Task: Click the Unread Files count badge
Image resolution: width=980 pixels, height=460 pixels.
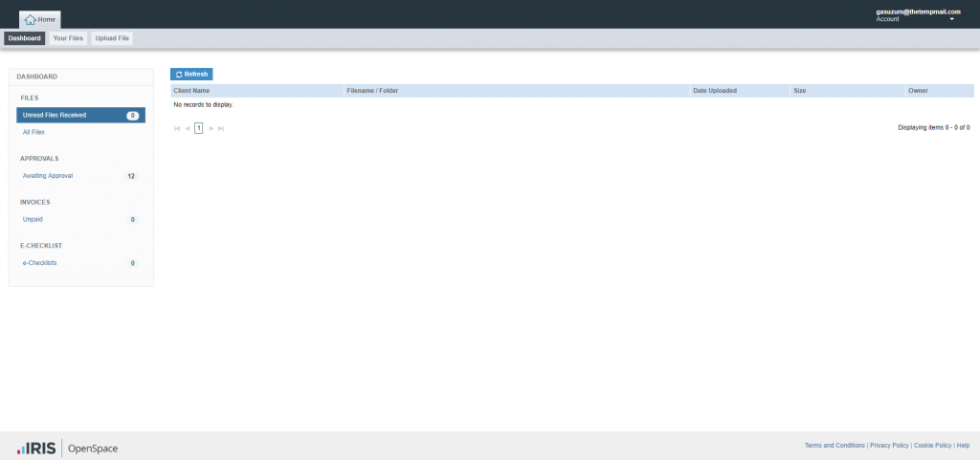Action: point(132,116)
